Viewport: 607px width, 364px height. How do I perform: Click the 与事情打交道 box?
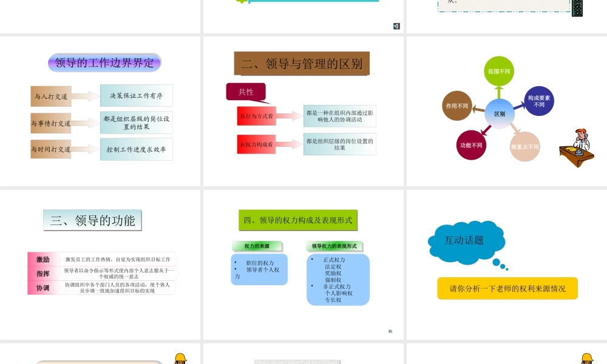pyautogui.click(x=51, y=123)
